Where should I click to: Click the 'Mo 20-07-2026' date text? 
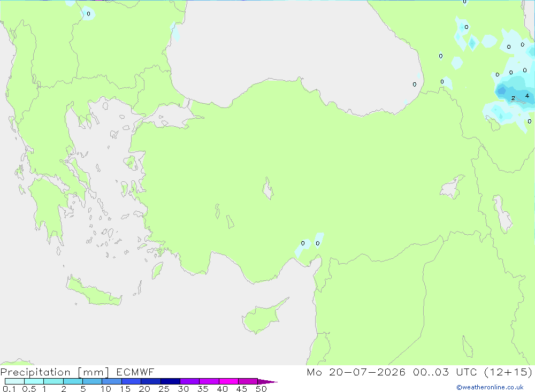[x=356, y=372]
